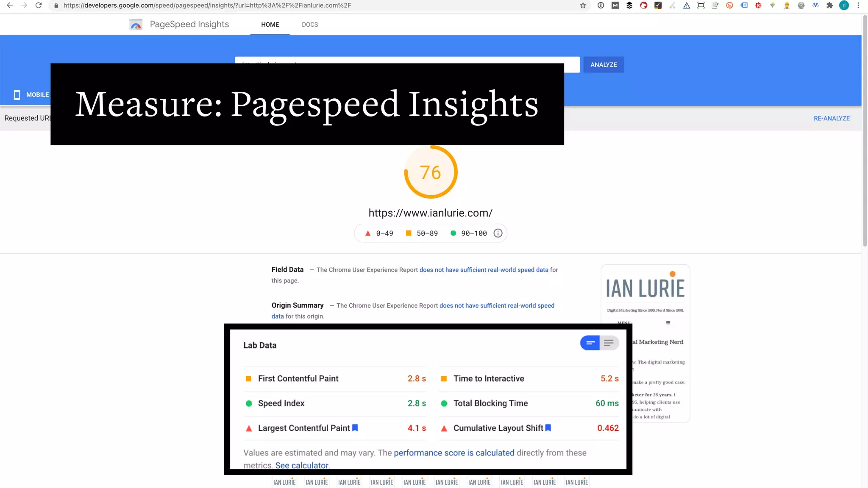The width and height of the screenshot is (868, 488).
Task: Switch Lab Data to compact bar view
Action: (x=590, y=343)
